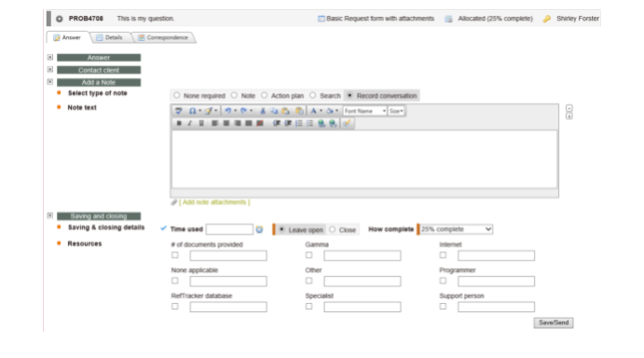The height and width of the screenshot is (358, 644).
Task: Tick the Gamma resource checkbox
Action: 308,255
